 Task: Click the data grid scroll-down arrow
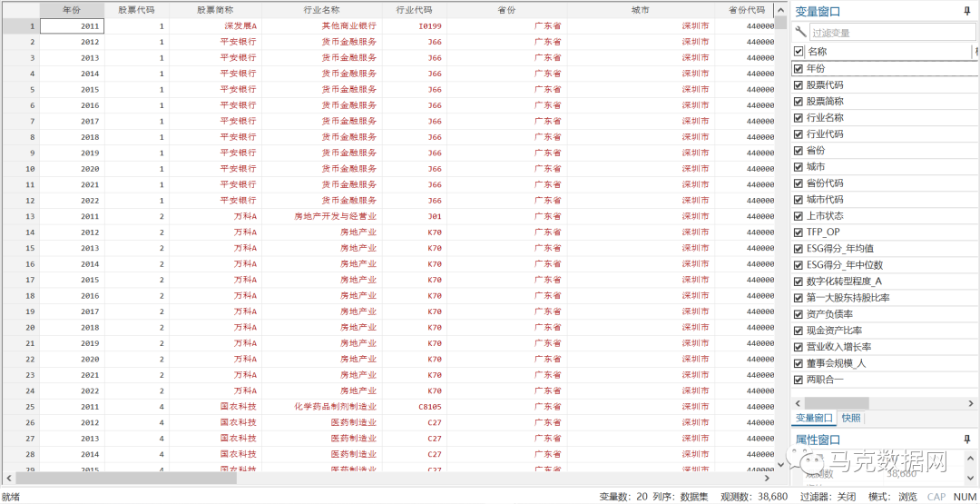[780, 464]
